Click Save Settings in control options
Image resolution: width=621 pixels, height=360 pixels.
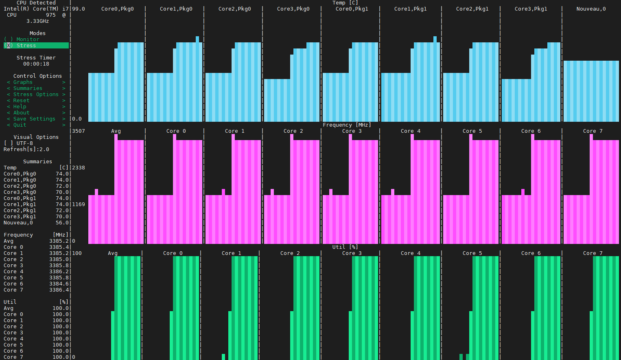click(36, 119)
